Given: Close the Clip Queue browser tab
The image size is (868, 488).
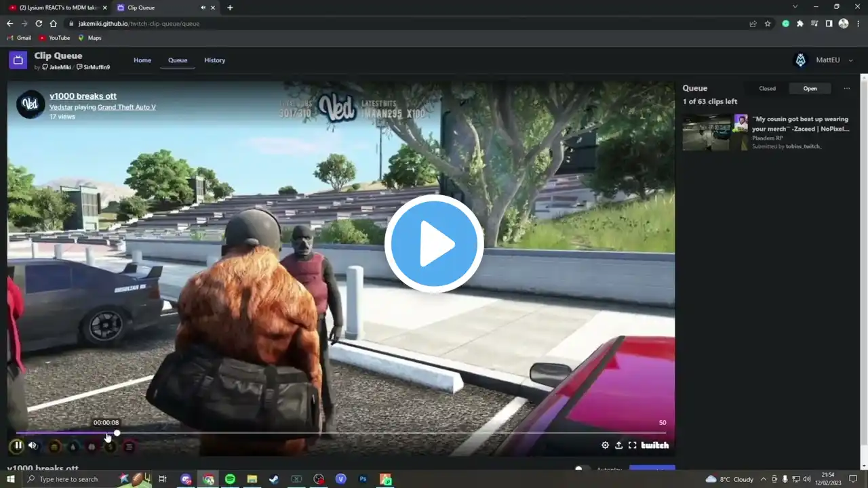Looking at the screenshot, I should click(x=213, y=7).
